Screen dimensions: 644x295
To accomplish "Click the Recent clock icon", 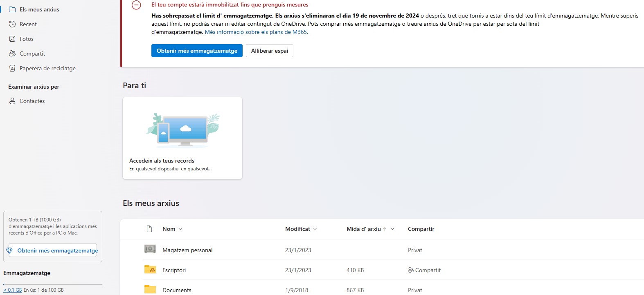I will [12, 24].
